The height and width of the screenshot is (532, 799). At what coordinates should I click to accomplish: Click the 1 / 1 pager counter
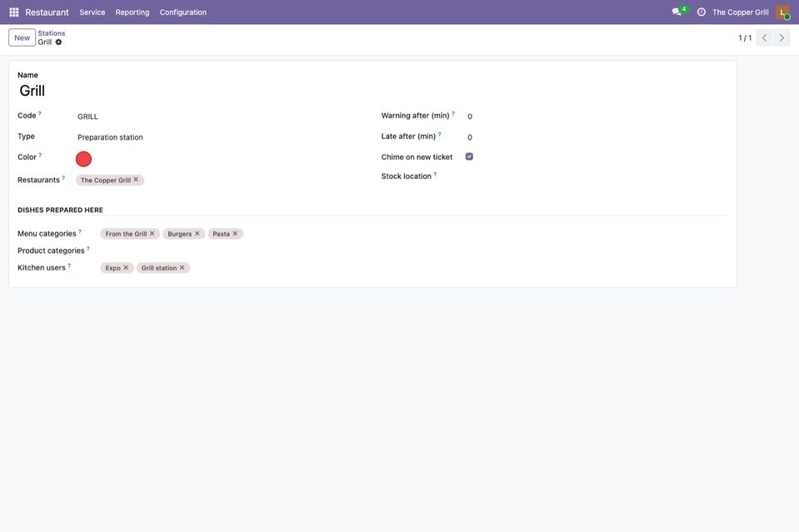point(745,37)
